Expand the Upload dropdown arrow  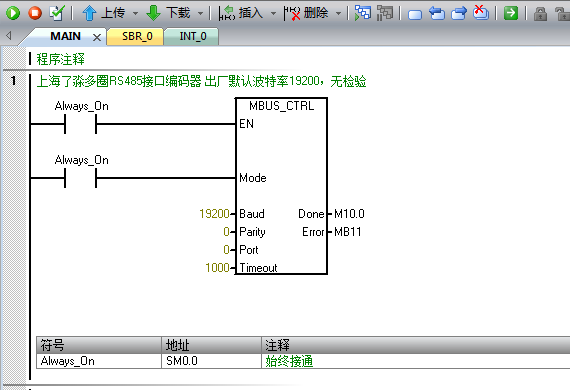135,13
